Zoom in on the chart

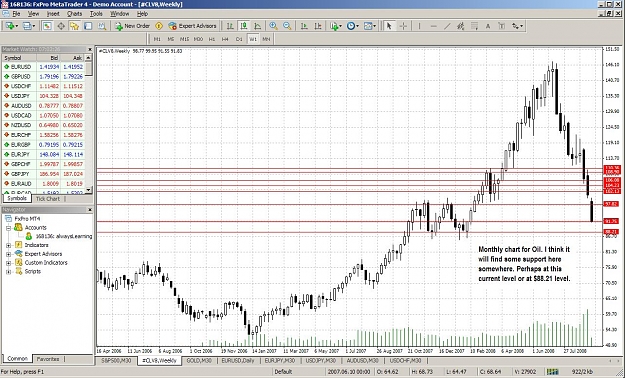pyautogui.click(x=273, y=26)
